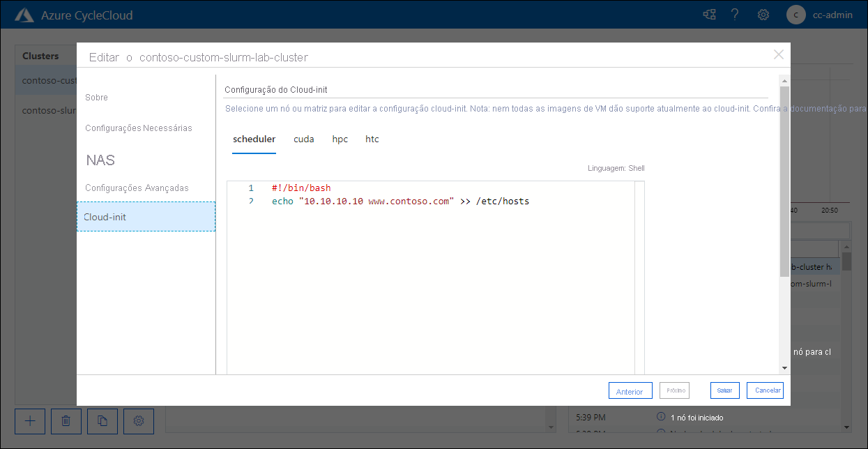Click the Salvar button
Screen dimensions: 868x449
[724, 390]
